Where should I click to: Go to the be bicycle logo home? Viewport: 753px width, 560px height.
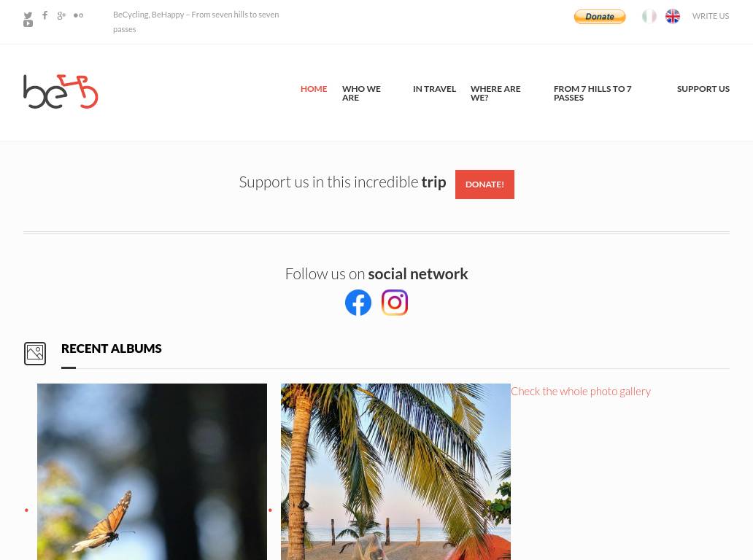(x=61, y=91)
